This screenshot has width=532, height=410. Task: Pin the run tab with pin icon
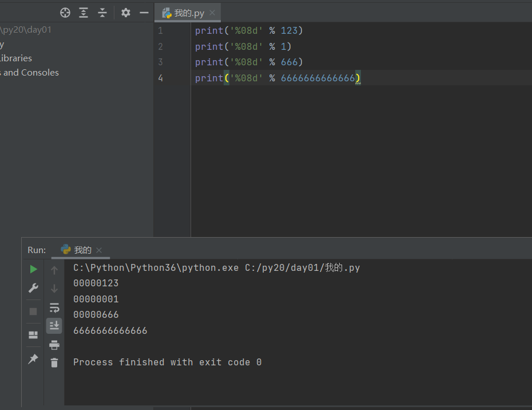(x=33, y=358)
